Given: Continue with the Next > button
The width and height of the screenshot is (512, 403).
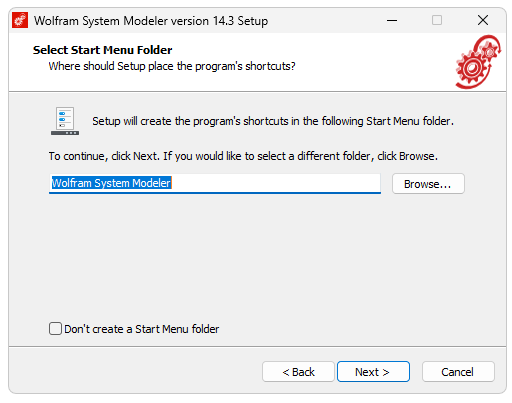Looking at the screenshot, I should tap(373, 372).
